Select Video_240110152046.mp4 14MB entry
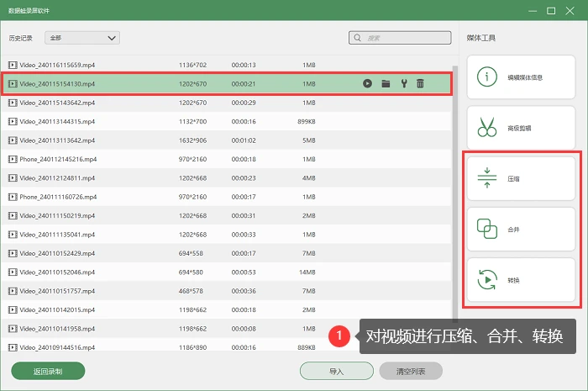588x391 pixels. (226, 272)
